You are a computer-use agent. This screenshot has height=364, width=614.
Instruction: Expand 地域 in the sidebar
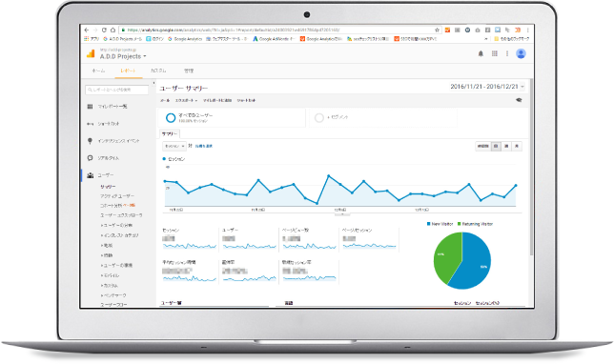click(107, 246)
